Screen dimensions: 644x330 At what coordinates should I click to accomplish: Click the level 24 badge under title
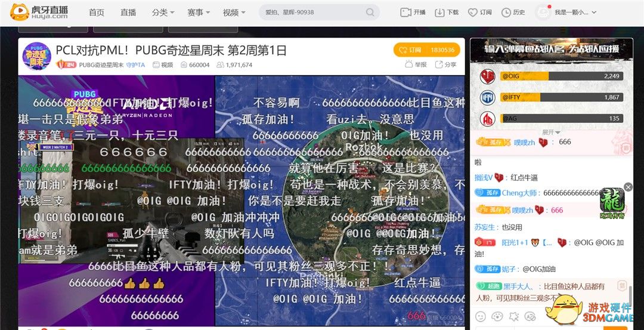(x=66, y=64)
